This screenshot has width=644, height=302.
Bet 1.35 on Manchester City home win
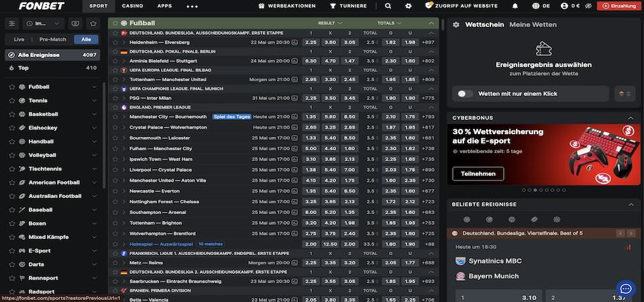coord(311,117)
